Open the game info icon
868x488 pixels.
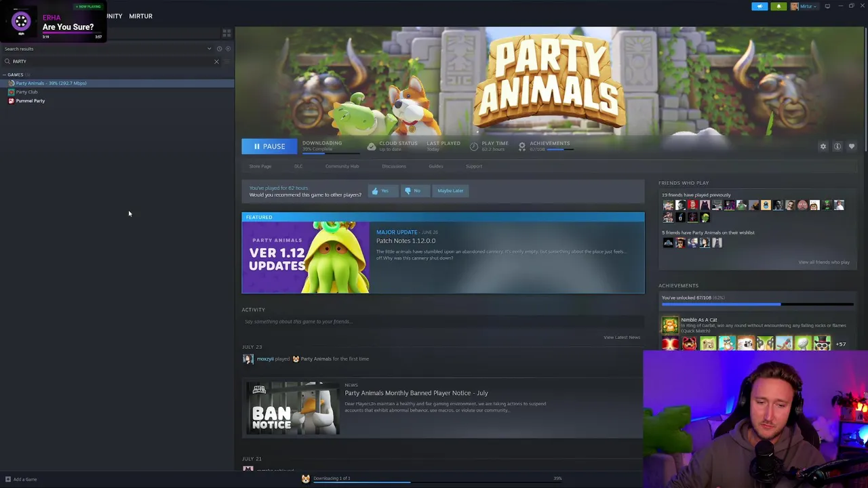(837, 146)
